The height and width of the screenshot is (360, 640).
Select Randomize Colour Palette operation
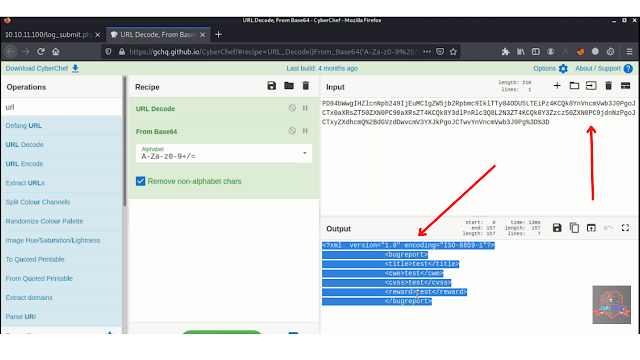(62, 221)
